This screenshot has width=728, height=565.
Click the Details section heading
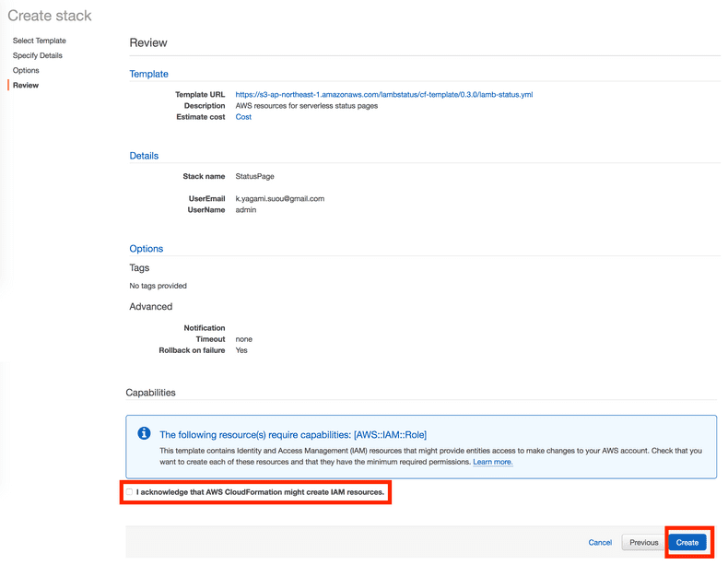[144, 156]
